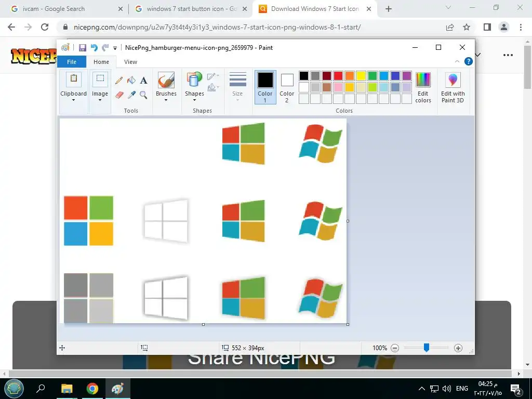This screenshot has height=399, width=532.
Task: Open the notification center icon
Action: point(516,389)
